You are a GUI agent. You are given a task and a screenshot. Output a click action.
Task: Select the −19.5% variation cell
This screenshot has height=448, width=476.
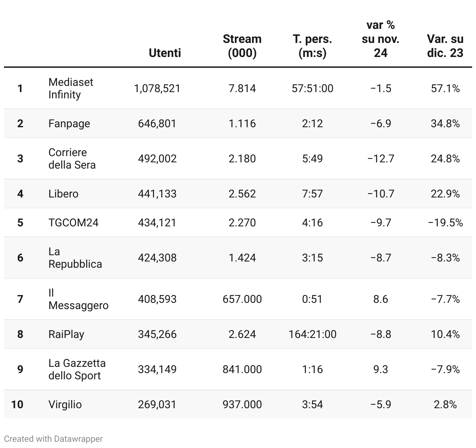pyautogui.click(x=445, y=222)
